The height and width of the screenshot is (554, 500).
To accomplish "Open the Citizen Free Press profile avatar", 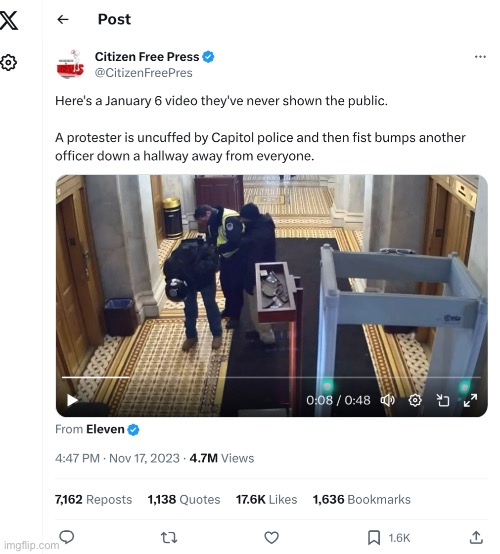I will [x=70, y=64].
